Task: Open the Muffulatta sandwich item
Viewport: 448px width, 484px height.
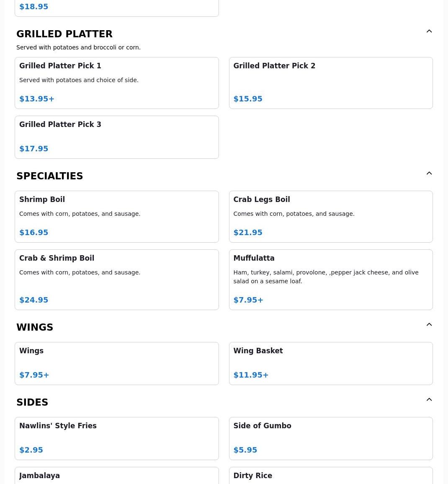Action: click(331, 280)
